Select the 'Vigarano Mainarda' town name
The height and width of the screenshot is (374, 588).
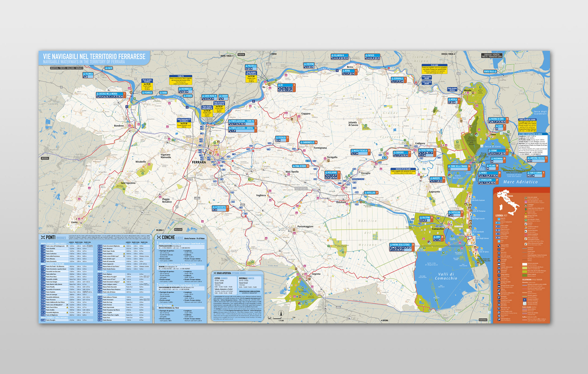166,156
